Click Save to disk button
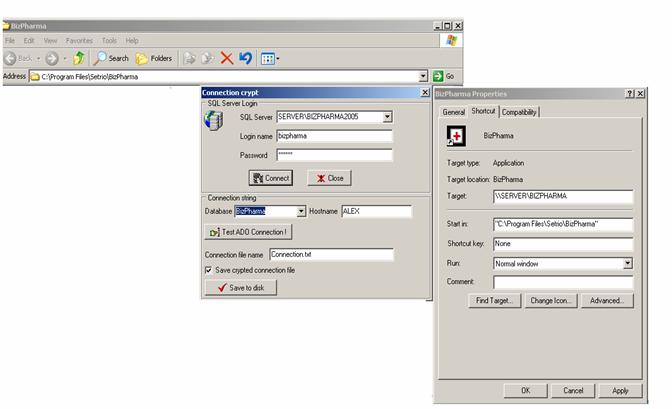Viewport: 672px width, 409px height. tap(241, 288)
